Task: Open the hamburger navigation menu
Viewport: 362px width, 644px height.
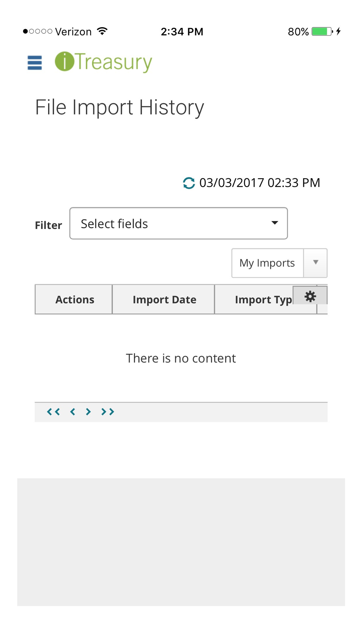Action: click(35, 63)
